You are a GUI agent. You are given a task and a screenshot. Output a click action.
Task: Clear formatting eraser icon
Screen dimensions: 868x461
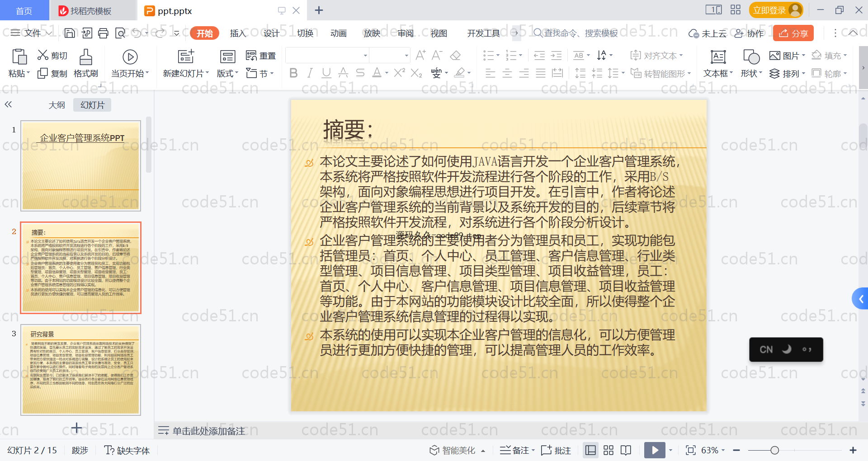click(455, 56)
